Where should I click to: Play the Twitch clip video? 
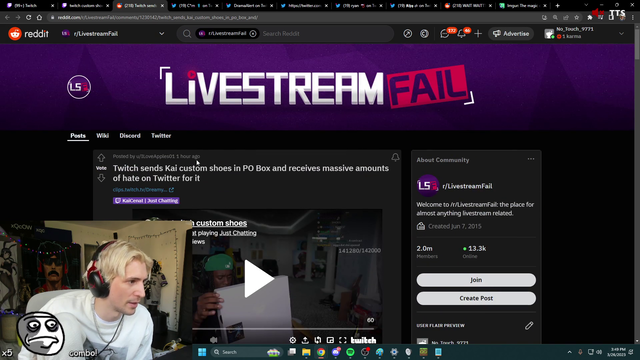point(259,279)
